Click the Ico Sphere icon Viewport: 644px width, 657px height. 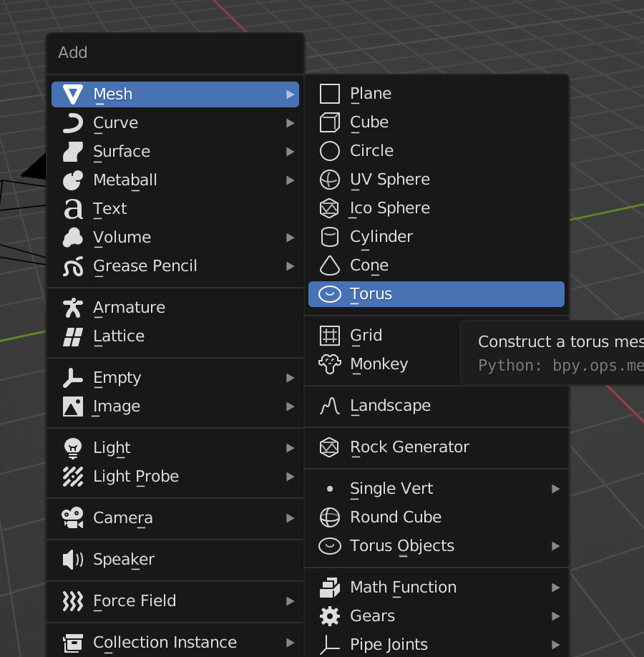[330, 208]
